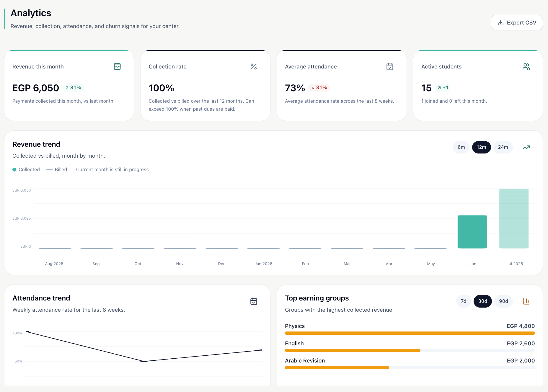548x392 pixels.
Task: Click the 81% revenue change badge
Action: 73,88
